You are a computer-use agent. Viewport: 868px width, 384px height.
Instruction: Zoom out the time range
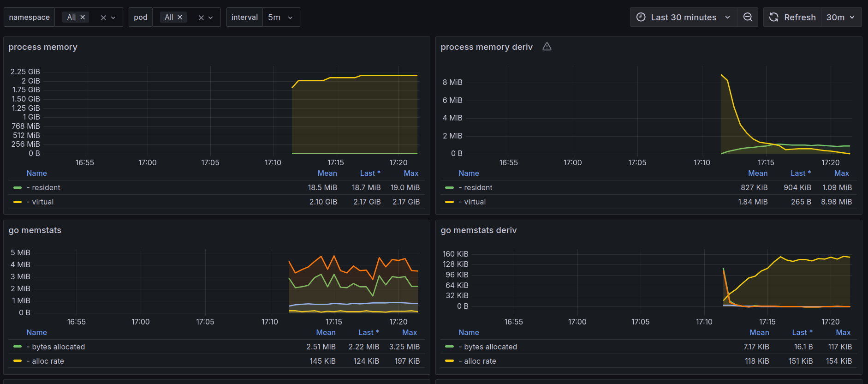748,17
